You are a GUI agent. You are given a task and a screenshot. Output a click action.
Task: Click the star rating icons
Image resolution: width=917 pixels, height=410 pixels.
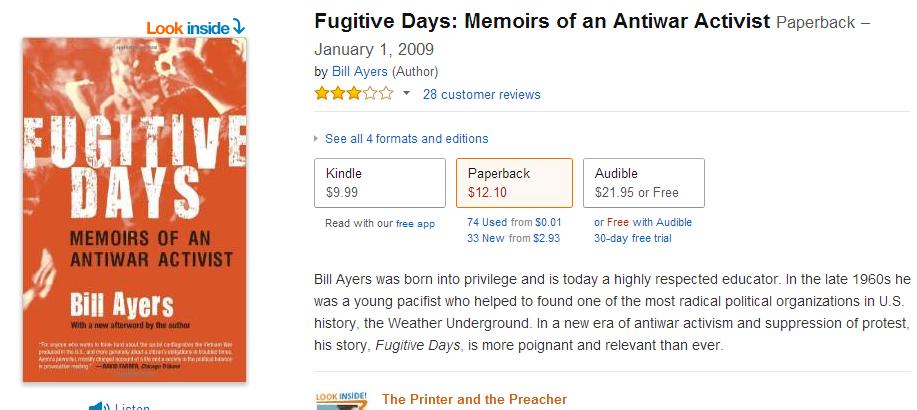click(354, 94)
